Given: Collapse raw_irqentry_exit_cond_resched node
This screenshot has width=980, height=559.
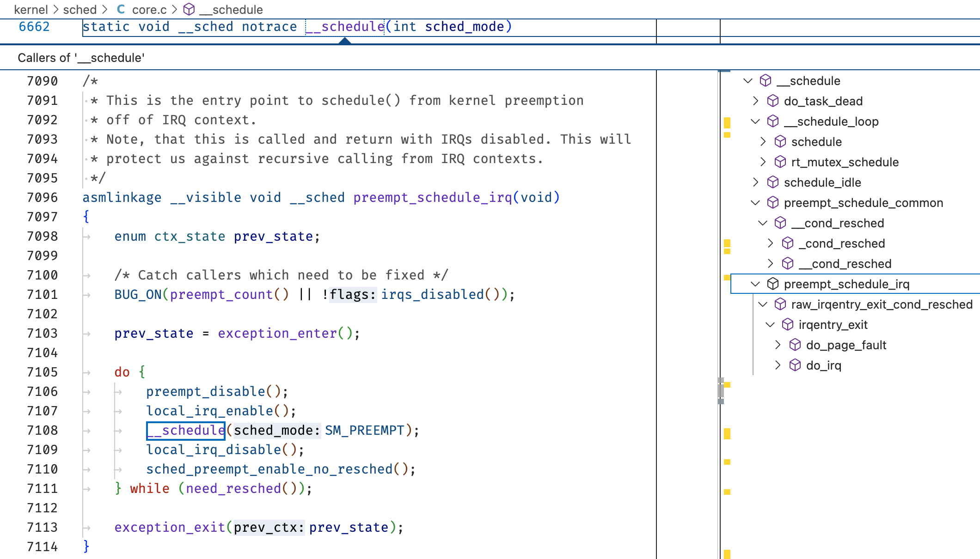Looking at the screenshot, I should (763, 304).
